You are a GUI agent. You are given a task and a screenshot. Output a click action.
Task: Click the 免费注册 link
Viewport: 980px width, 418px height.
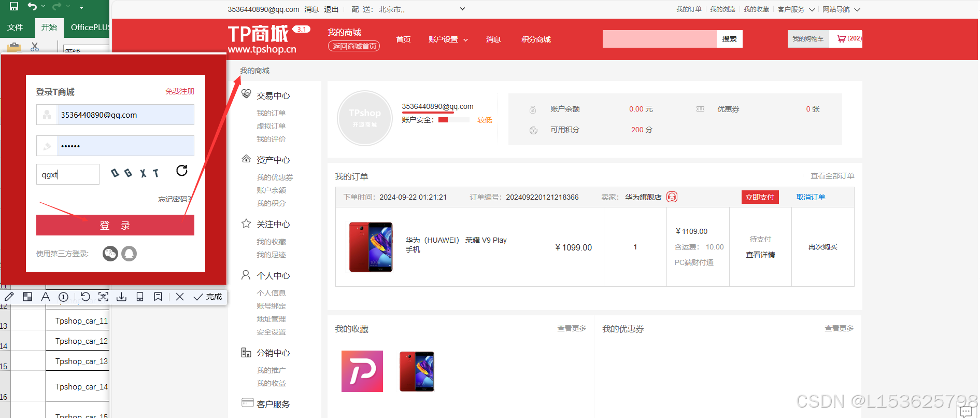click(180, 91)
